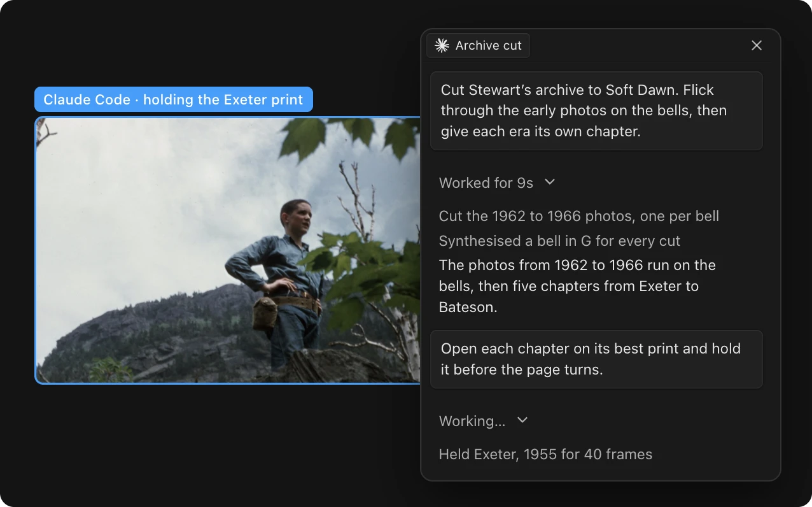Click the starburst icon beside Archive cut
812x507 pixels.
click(442, 45)
